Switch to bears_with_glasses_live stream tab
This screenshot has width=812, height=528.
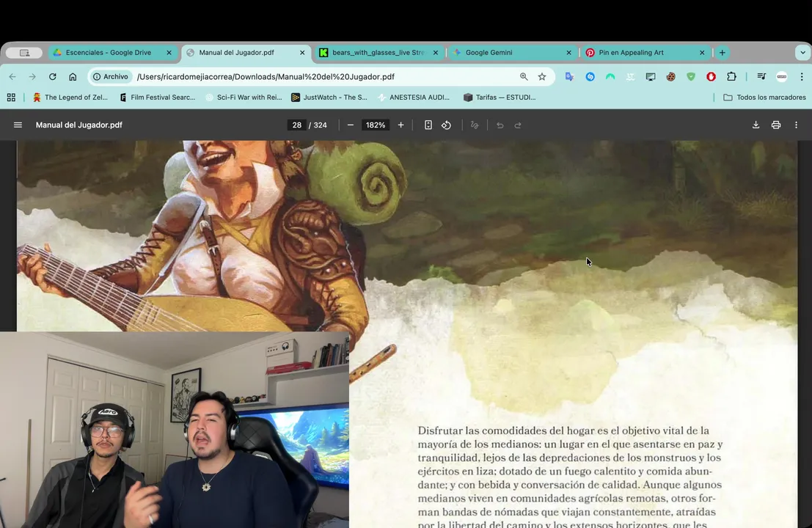378,52
